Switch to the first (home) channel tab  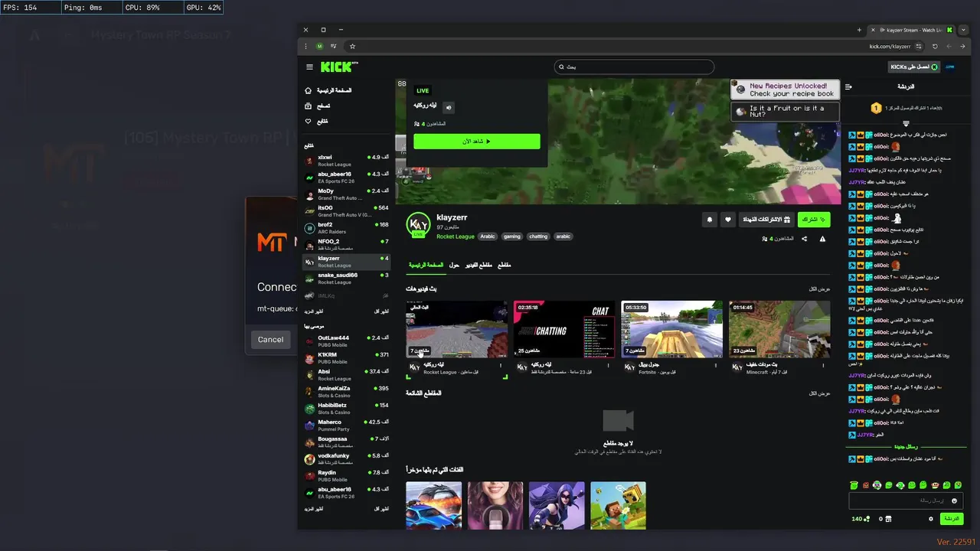click(x=425, y=265)
